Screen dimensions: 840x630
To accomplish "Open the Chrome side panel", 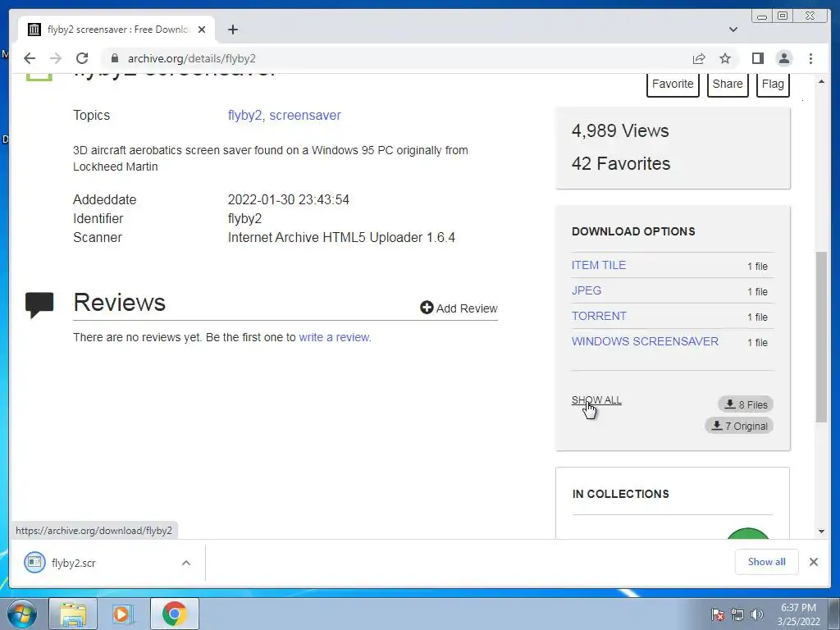I will [x=757, y=58].
